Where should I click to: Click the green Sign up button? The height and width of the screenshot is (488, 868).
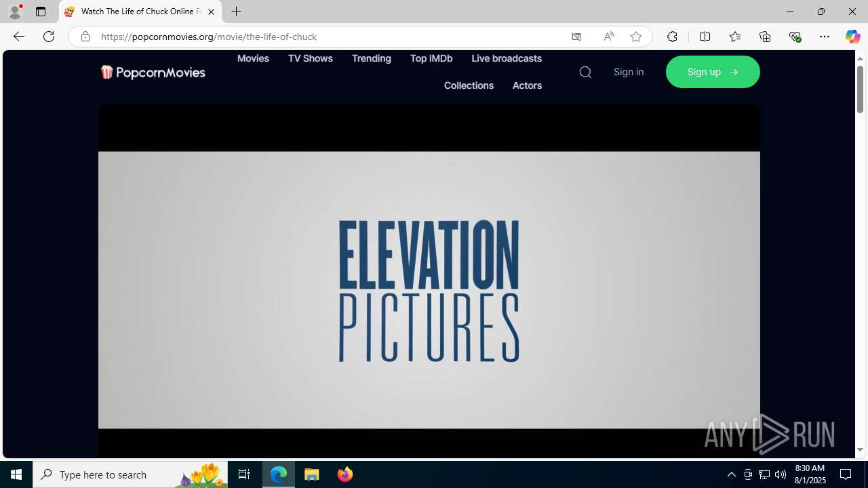click(x=713, y=72)
